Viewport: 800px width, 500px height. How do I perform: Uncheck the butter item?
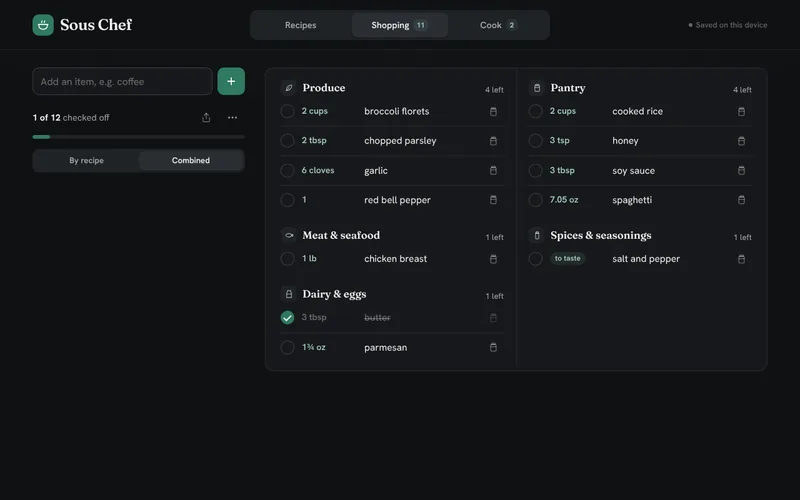(x=287, y=318)
